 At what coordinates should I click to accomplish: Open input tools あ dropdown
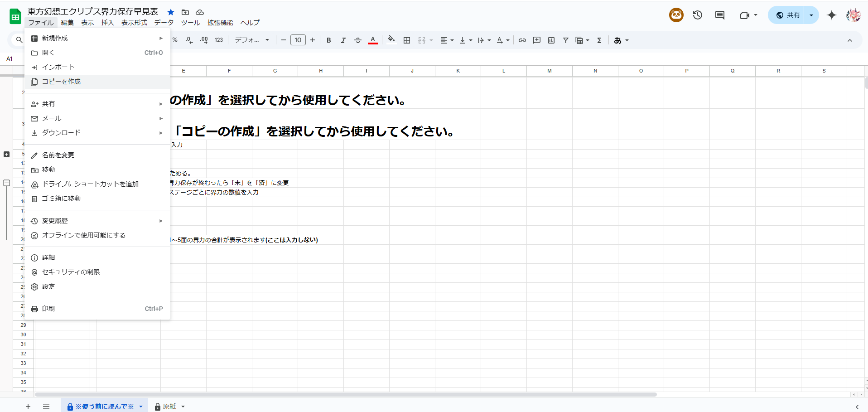621,40
